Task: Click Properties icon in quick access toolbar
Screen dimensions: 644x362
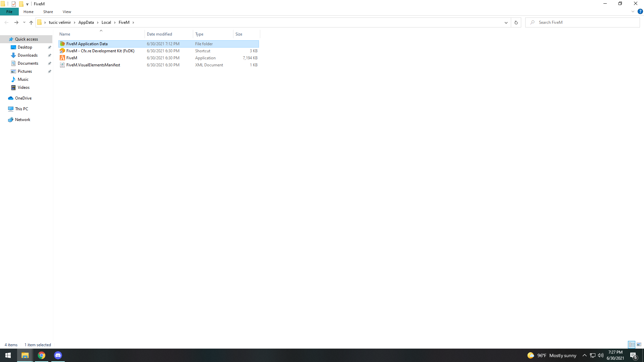Action: click(x=14, y=4)
